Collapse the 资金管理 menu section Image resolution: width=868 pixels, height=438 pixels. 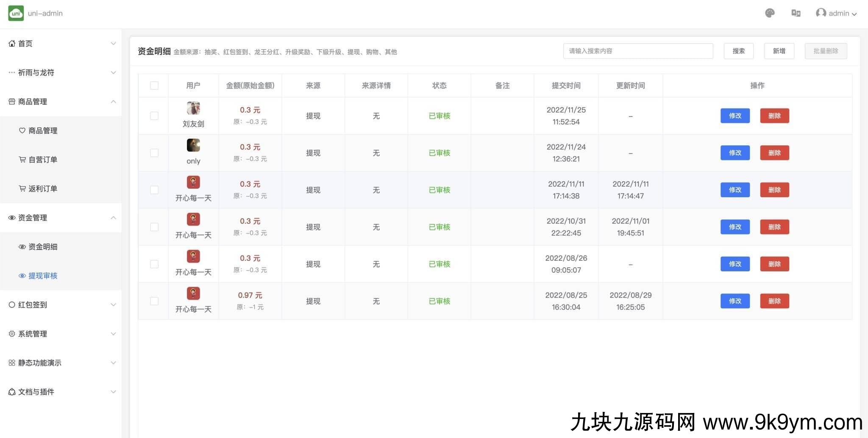tap(113, 218)
